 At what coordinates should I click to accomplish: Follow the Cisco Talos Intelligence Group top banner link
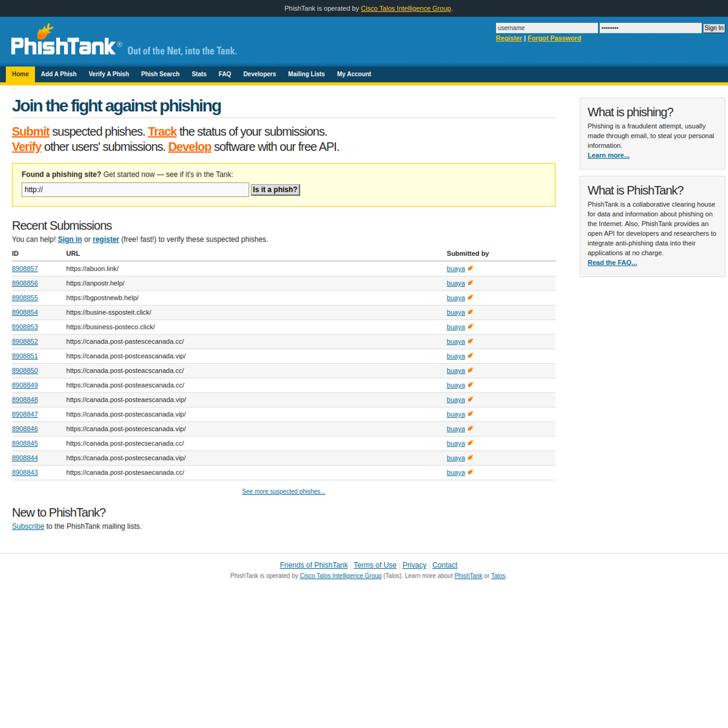coord(406,8)
